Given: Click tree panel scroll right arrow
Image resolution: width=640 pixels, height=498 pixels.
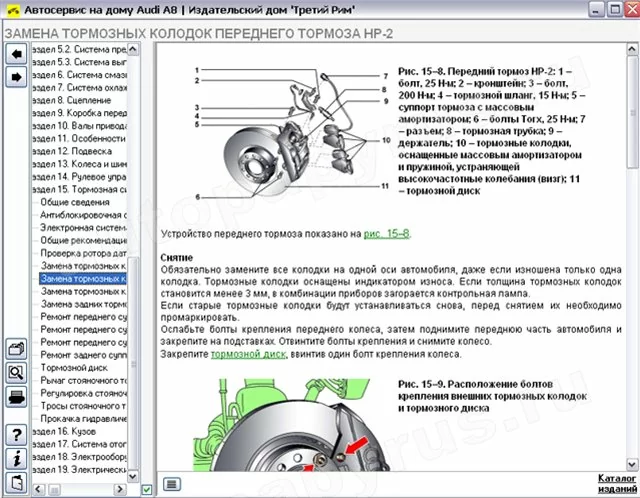Looking at the screenshot, I should [120, 489].
